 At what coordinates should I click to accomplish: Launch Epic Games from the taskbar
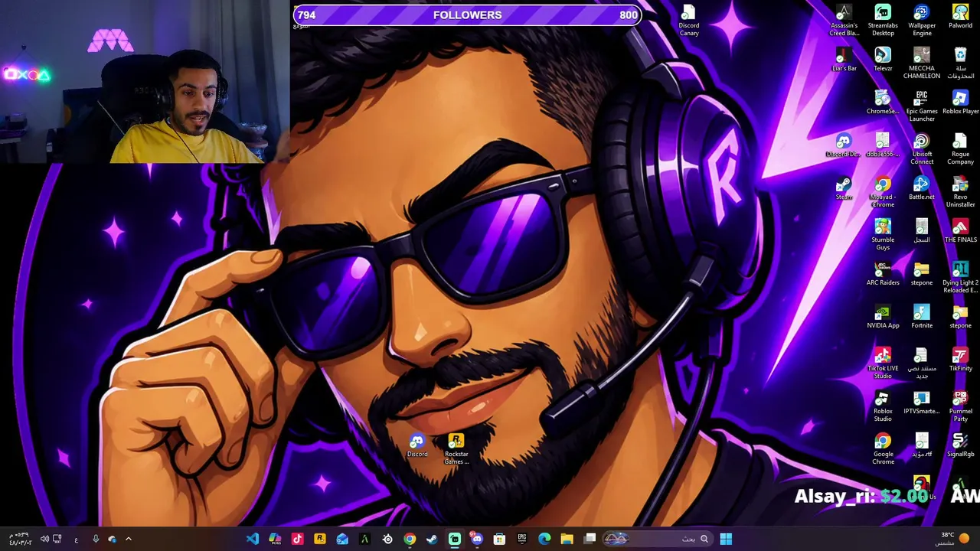coord(522,539)
